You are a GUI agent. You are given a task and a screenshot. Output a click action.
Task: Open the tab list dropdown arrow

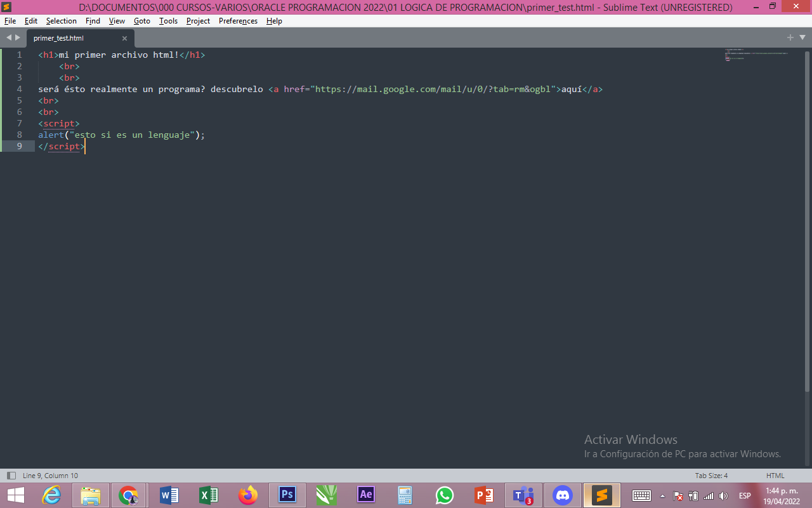801,37
